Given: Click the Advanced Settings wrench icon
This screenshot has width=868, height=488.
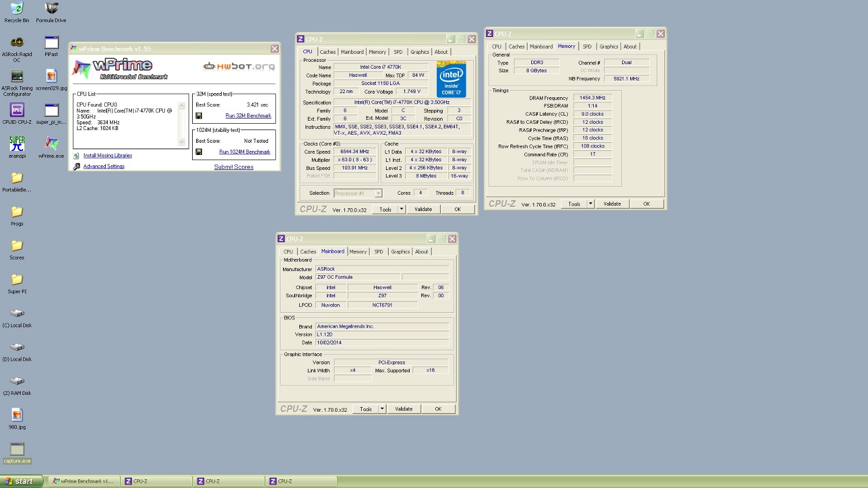Looking at the screenshot, I should pyautogui.click(x=76, y=167).
